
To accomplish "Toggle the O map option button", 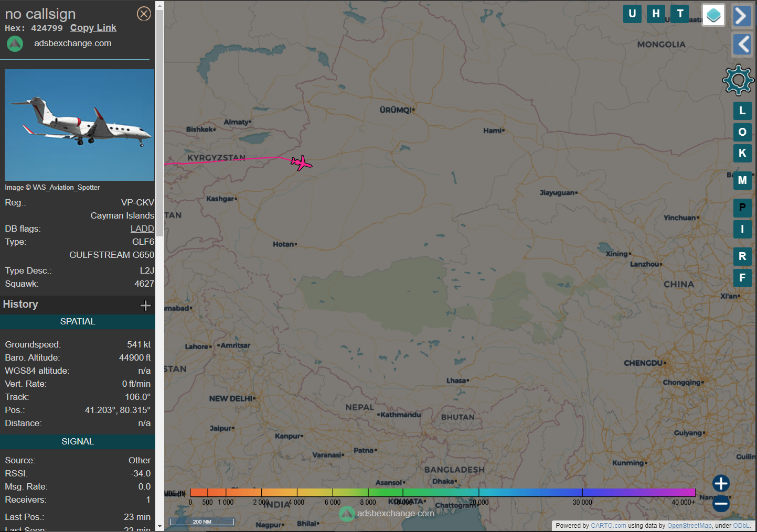I will pos(742,132).
